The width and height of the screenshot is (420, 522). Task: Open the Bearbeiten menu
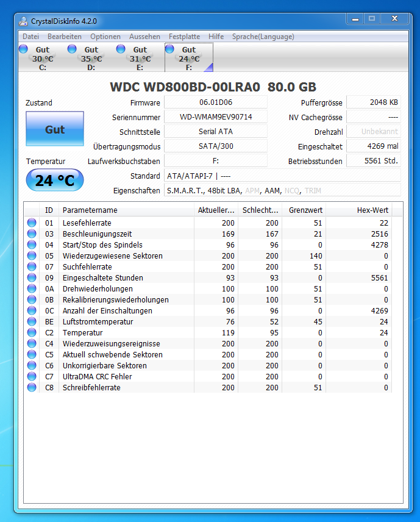(x=65, y=37)
